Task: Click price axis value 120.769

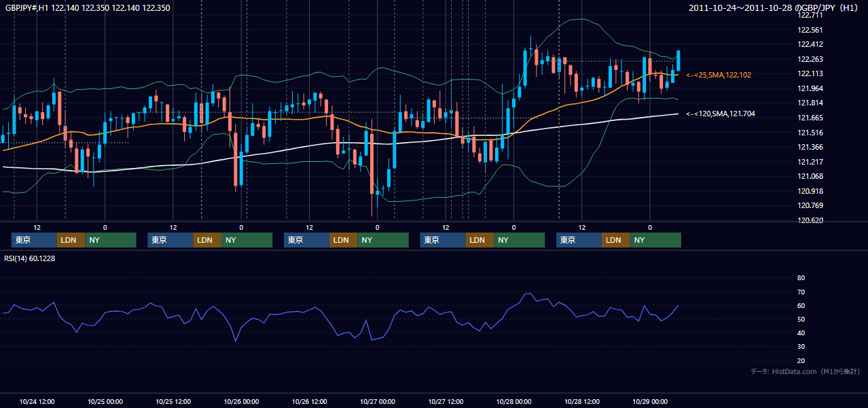Action: click(x=812, y=205)
